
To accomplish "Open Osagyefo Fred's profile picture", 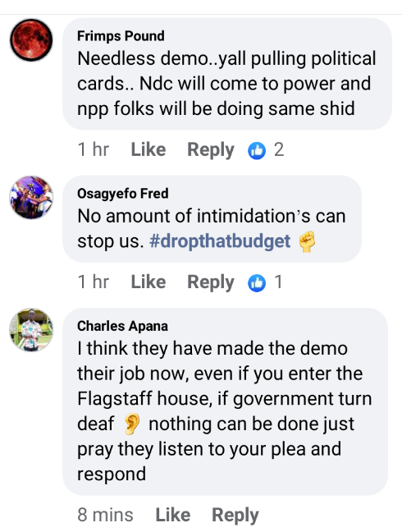I will click(x=31, y=198).
